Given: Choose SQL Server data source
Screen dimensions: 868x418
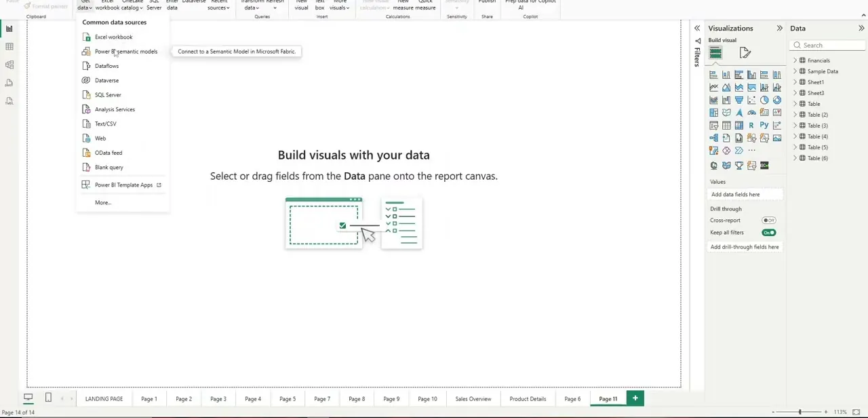Looking at the screenshot, I should point(122,95).
